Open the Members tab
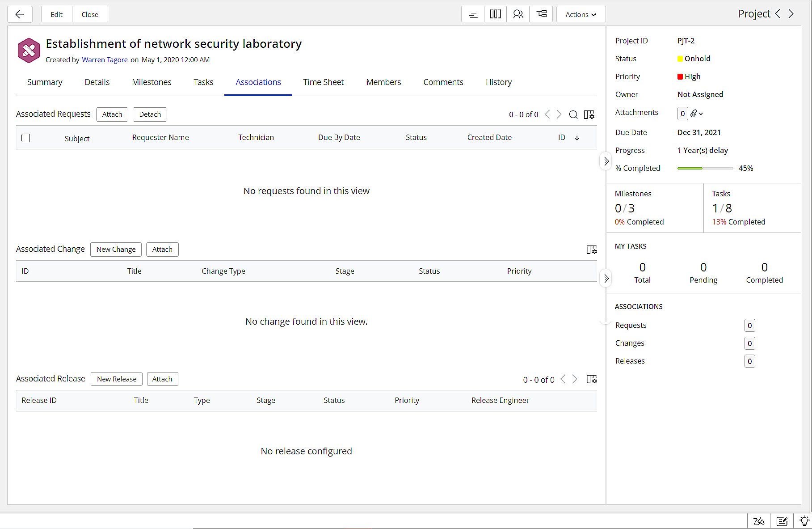The height and width of the screenshot is (529, 812). pyautogui.click(x=383, y=82)
